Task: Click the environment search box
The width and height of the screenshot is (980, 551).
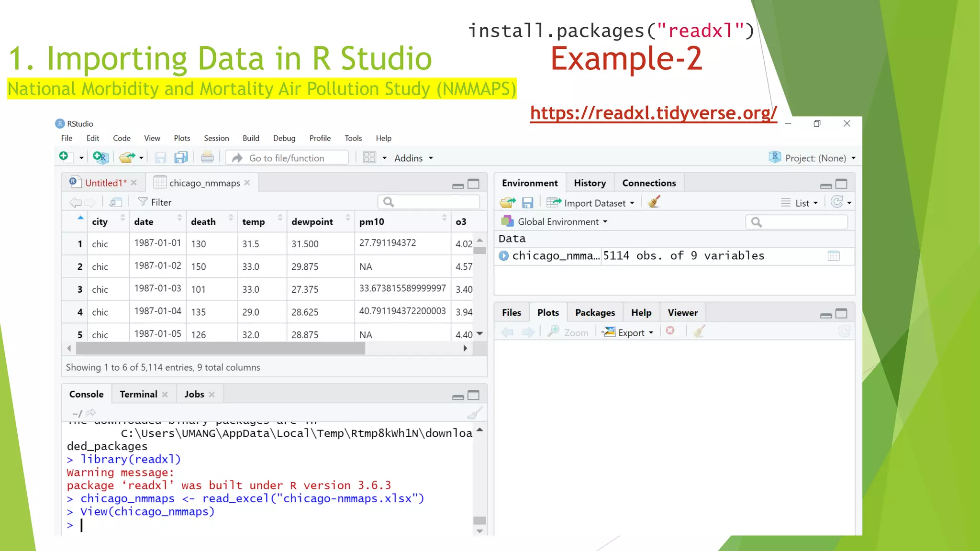Action: click(796, 222)
